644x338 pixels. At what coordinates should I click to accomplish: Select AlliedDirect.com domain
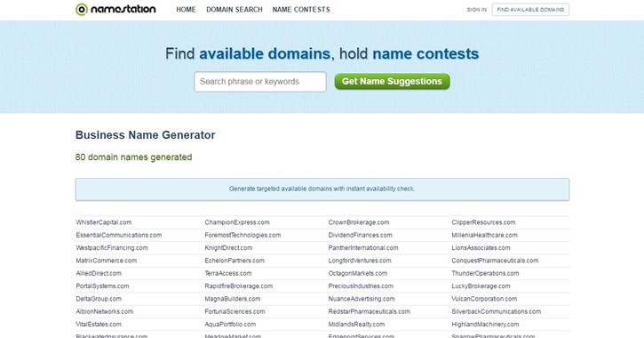pos(99,273)
